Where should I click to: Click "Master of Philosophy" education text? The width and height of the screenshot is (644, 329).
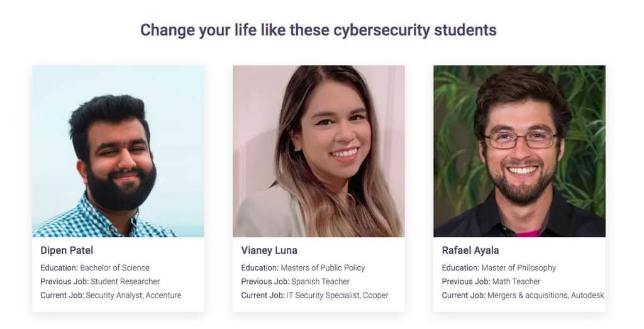(x=519, y=267)
